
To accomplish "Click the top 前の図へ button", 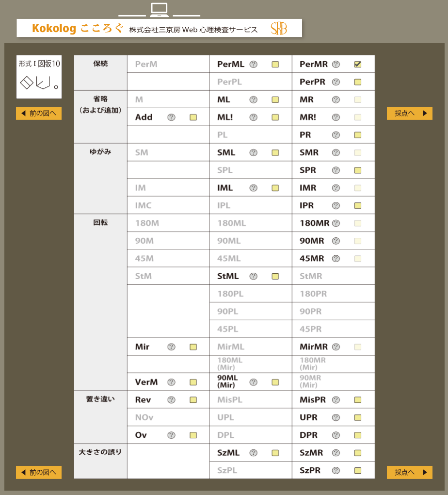I will click(39, 114).
